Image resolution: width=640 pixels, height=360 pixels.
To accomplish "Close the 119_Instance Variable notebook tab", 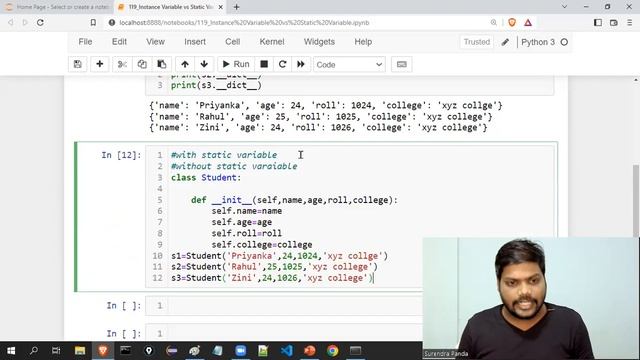I will pyautogui.click(x=220, y=7).
